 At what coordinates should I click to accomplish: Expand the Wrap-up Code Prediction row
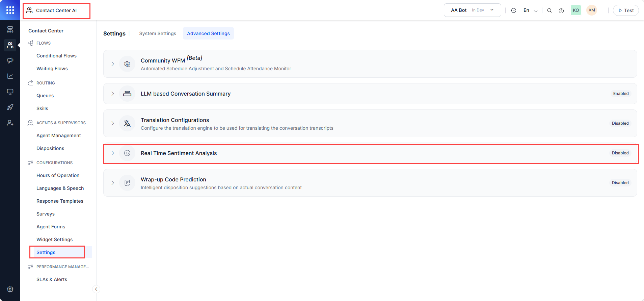(x=113, y=183)
